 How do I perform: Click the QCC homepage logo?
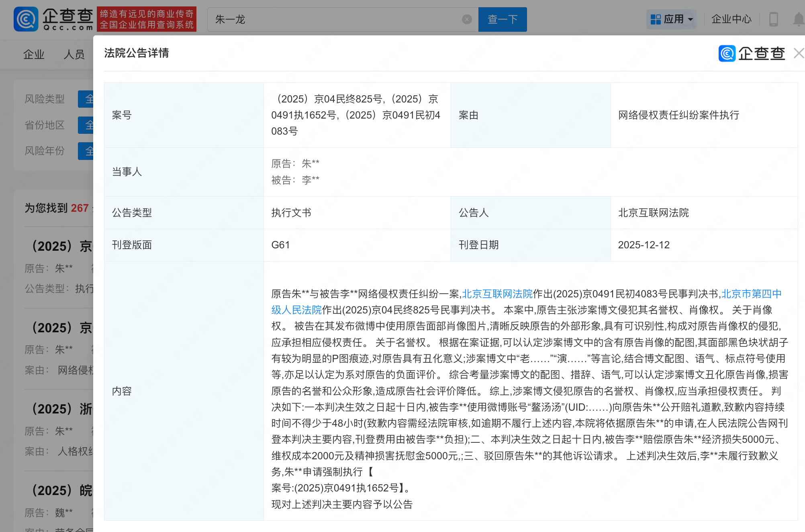pos(51,18)
